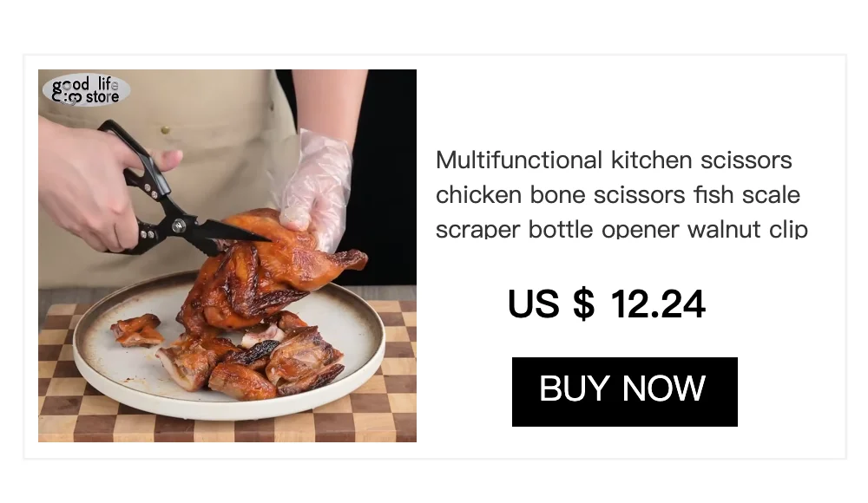The width and height of the screenshot is (868, 503).
Task: Select the line 'chicken bone scissors fish scale'
Action: 618,195
